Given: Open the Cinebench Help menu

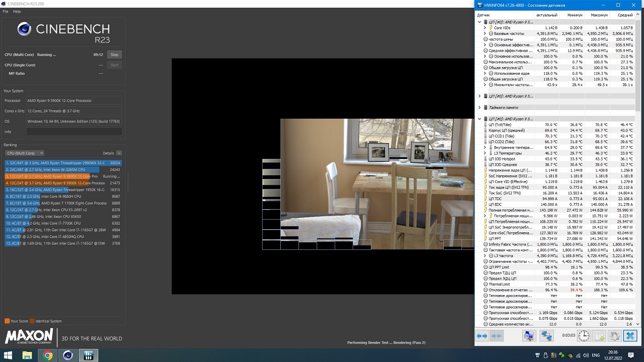Looking at the screenshot, I should point(17,11).
